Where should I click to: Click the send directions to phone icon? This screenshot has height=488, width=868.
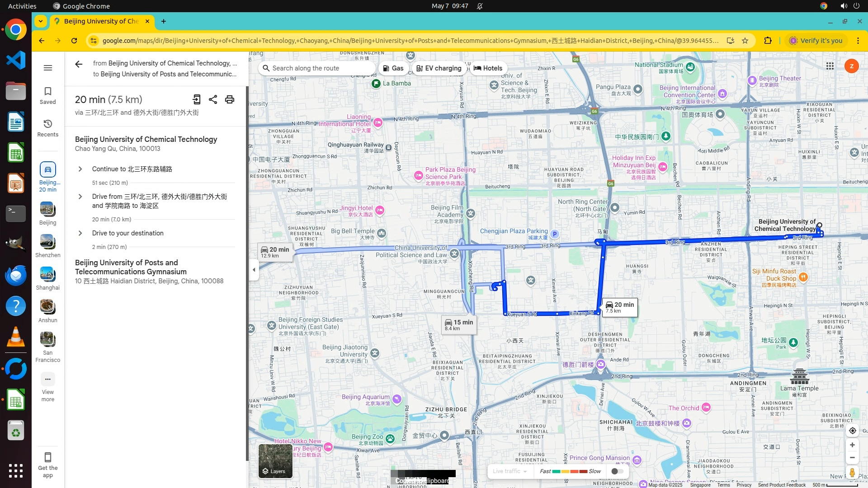197,99
